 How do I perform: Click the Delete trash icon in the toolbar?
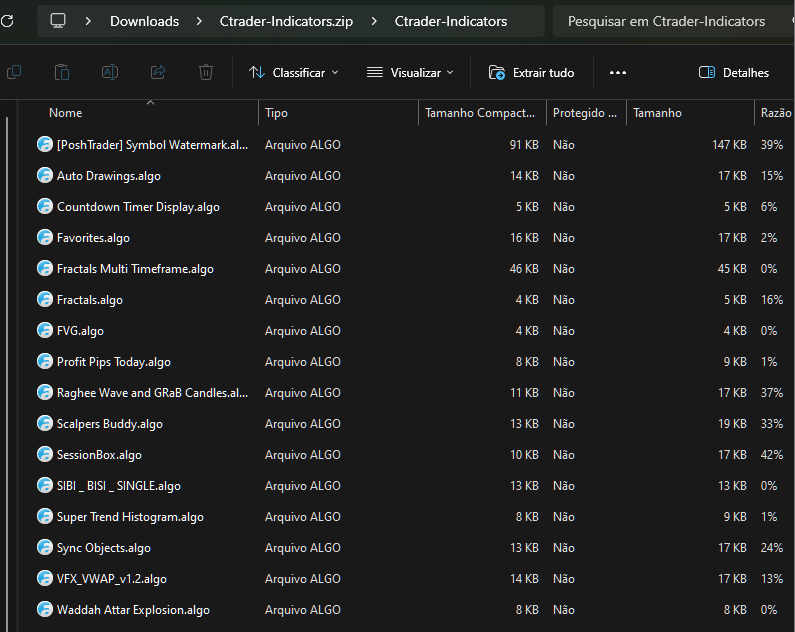click(206, 72)
